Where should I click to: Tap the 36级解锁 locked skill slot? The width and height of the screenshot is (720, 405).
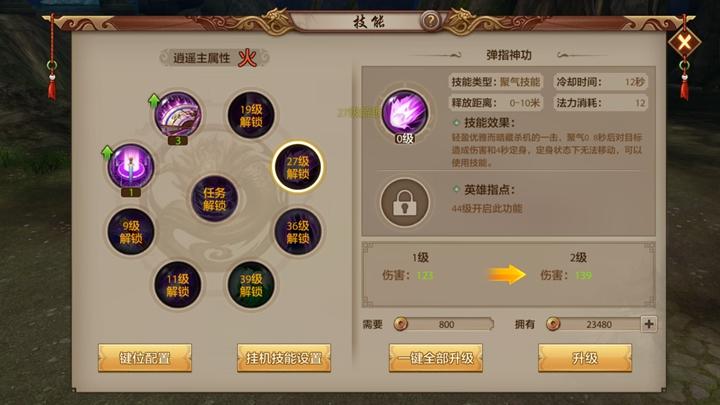pos(298,231)
